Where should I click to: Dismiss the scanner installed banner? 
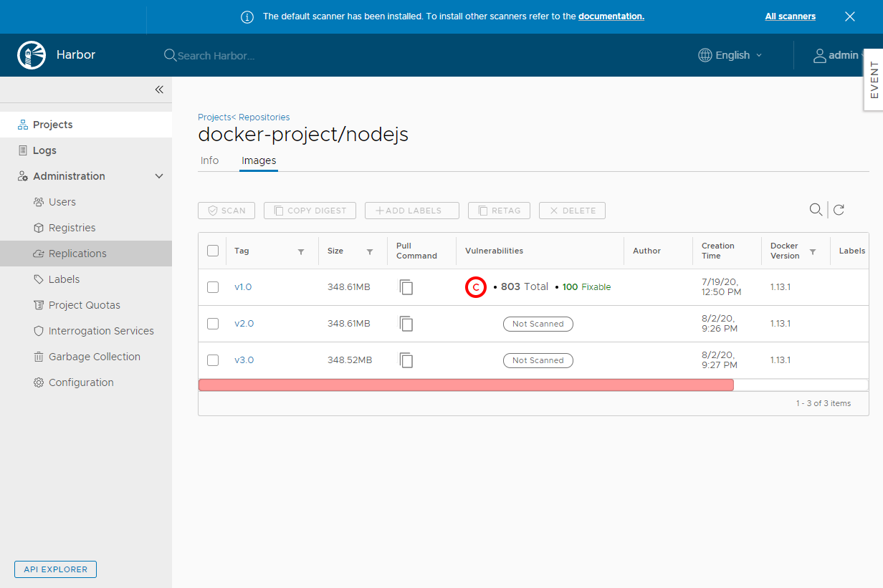coord(850,16)
